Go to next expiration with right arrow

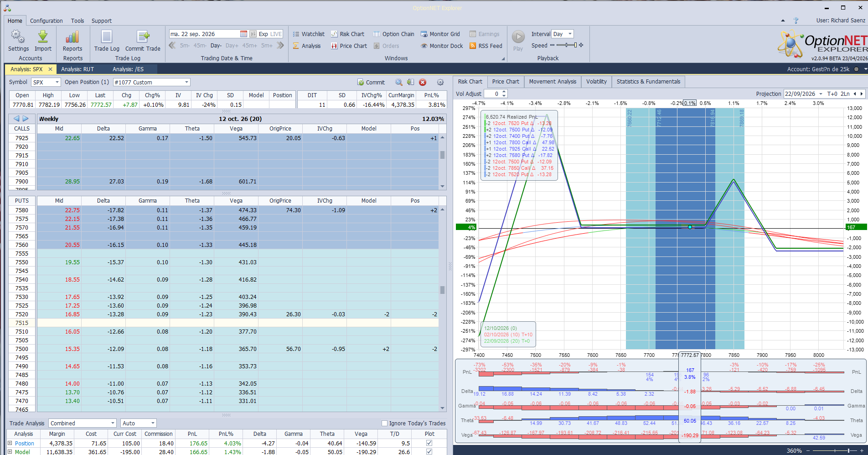click(26, 119)
